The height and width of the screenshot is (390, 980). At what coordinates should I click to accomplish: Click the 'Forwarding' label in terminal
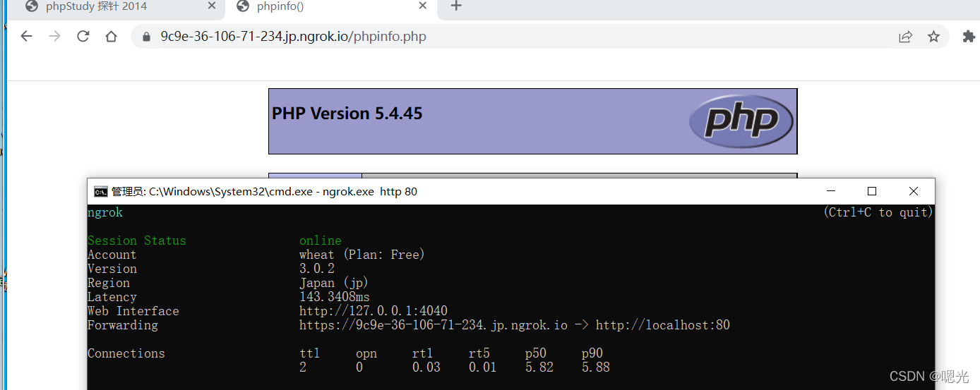click(123, 325)
